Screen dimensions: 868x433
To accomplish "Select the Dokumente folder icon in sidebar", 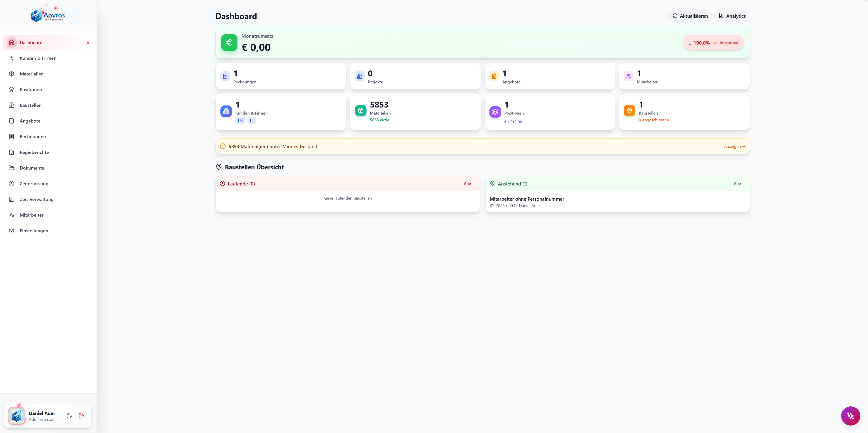I will (11, 168).
